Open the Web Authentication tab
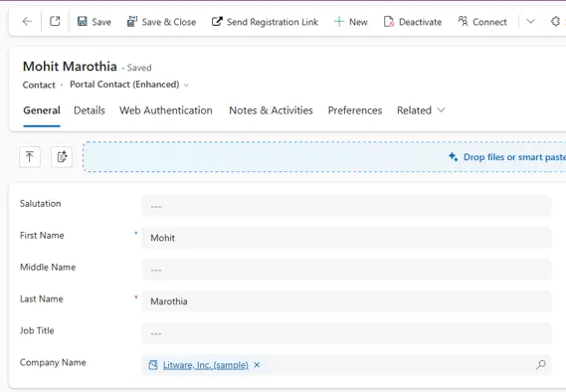 (x=166, y=110)
